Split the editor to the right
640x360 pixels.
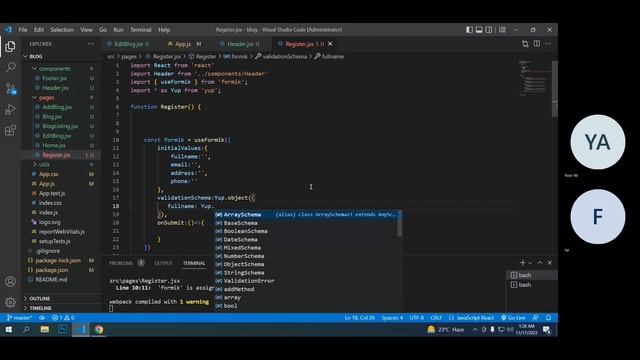pos(537,44)
